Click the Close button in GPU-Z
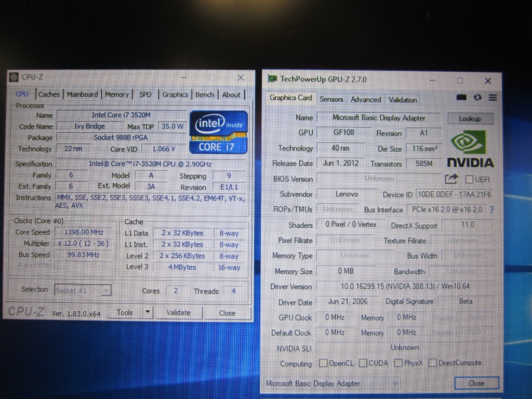The width and height of the screenshot is (532, 399). point(476,383)
